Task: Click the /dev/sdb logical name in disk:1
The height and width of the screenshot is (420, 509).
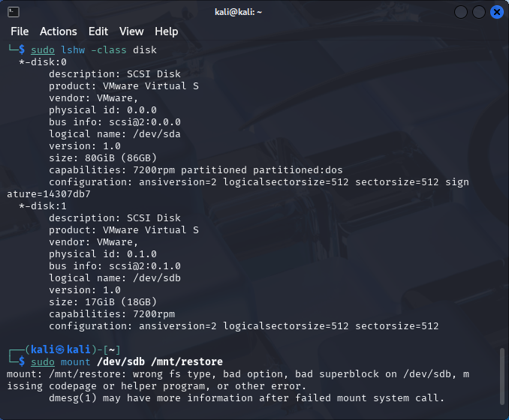Action: click(x=156, y=278)
